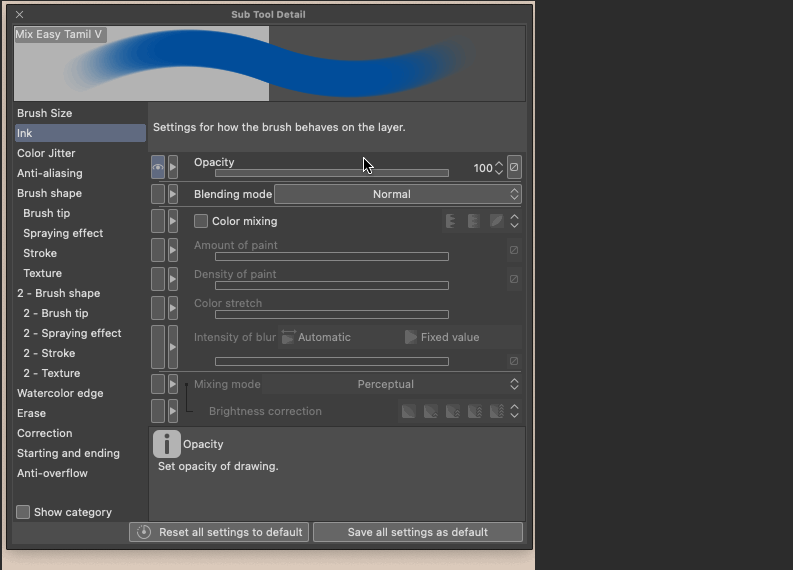Screen dimensions: 793x570
Task: Open Density of paint dynamics icon
Action: (x=514, y=279)
